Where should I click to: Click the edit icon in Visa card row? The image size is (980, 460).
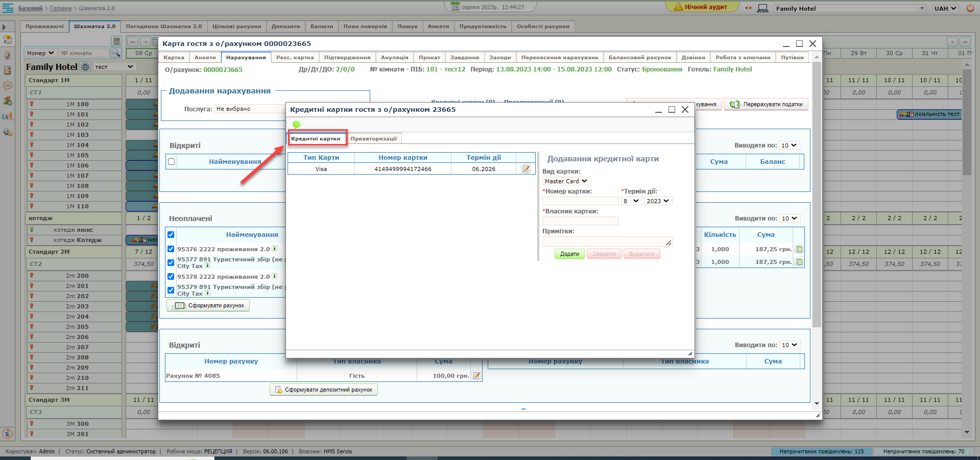(526, 169)
